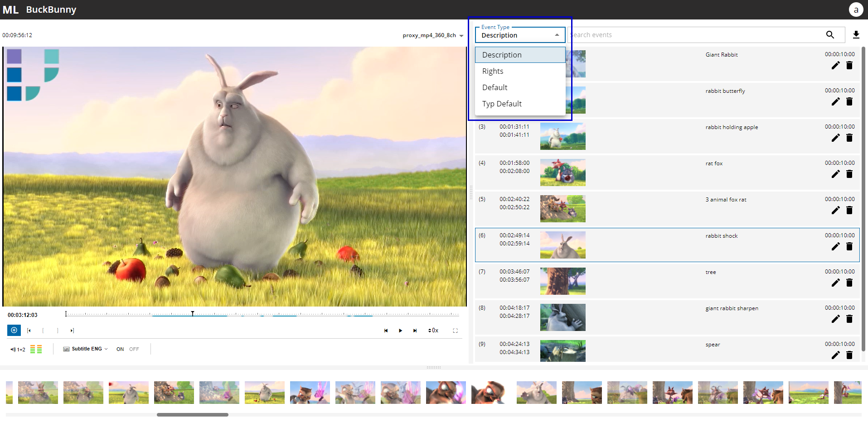Select event timecode 00:03:46:07
The height and width of the screenshot is (422, 868).
pyautogui.click(x=514, y=272)
